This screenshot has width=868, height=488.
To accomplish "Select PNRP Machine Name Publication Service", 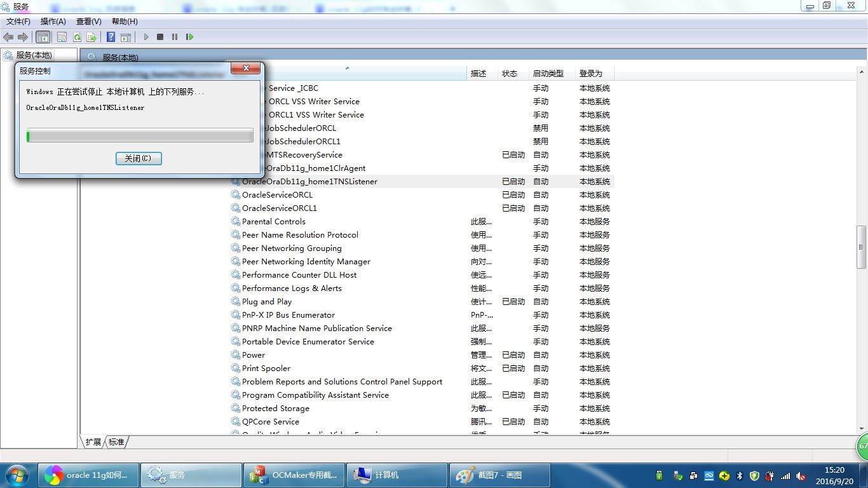I will pos(316,329).
